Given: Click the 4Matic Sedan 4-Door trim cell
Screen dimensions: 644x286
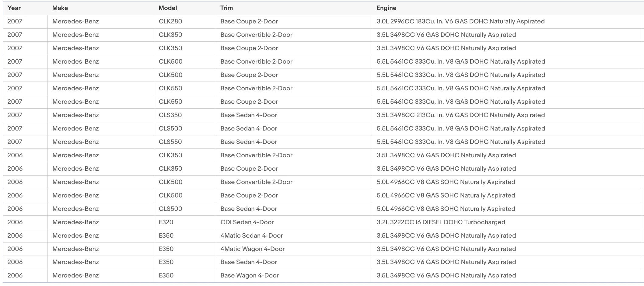Looking at the screenshot, I should [294, 236].
